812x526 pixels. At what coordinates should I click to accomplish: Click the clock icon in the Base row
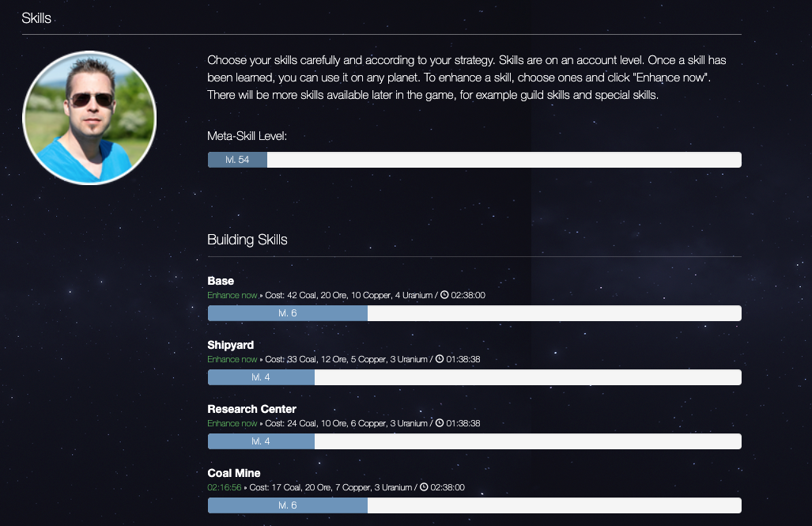(x=444, y=295)
